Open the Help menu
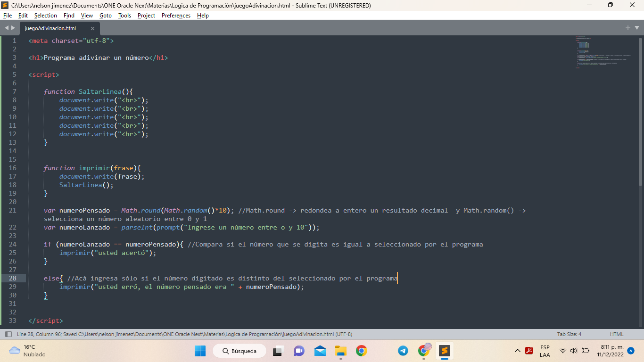The width and height of the screenshot is (644, 362). coord(203,16)
